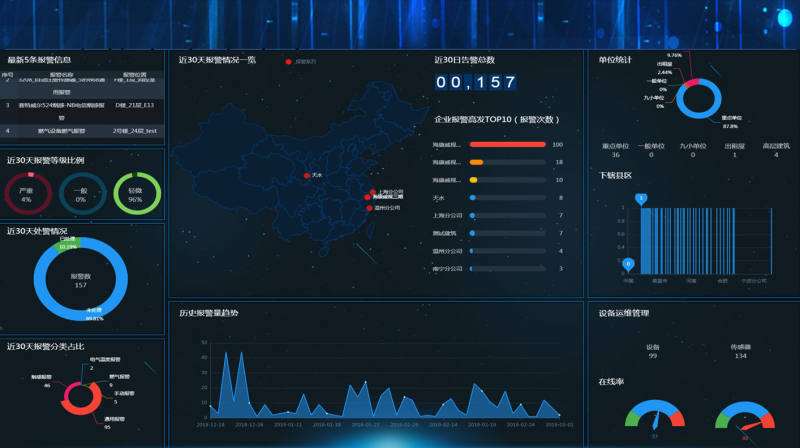This screenshot has width=800, height=448.
Task: Click the 报警数 157 donut chart center
Action: (81, 279)
